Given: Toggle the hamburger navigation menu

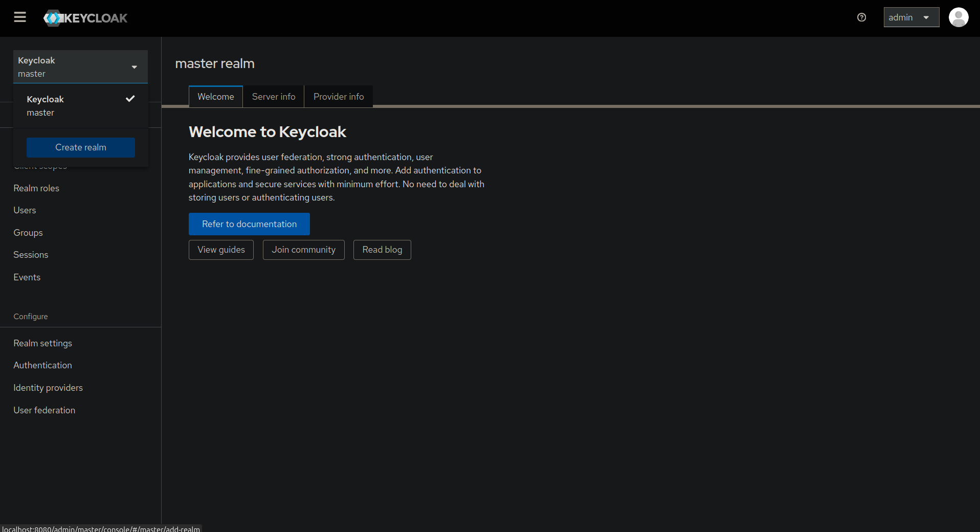Looking at the screenshot, I should click(x=20, y=17).
